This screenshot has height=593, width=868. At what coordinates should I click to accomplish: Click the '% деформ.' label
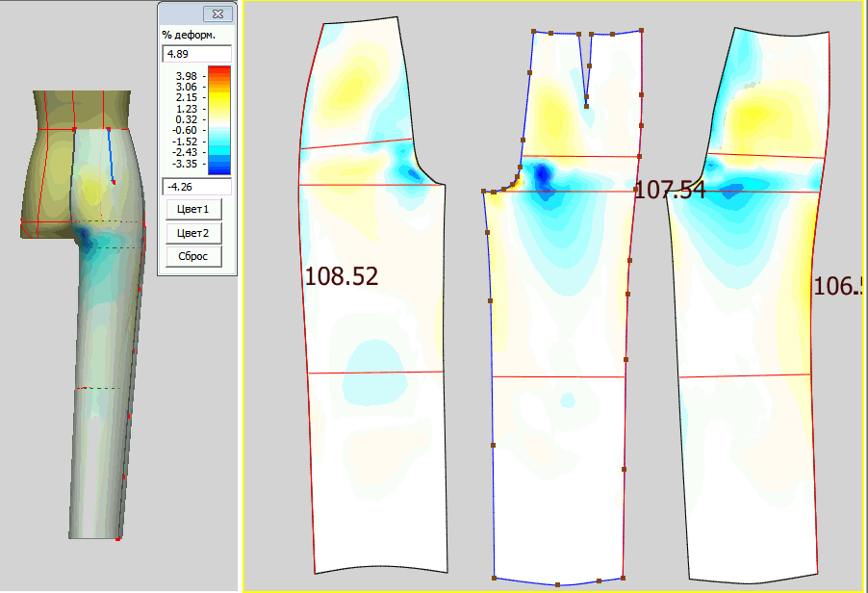(x=189, y=35)
